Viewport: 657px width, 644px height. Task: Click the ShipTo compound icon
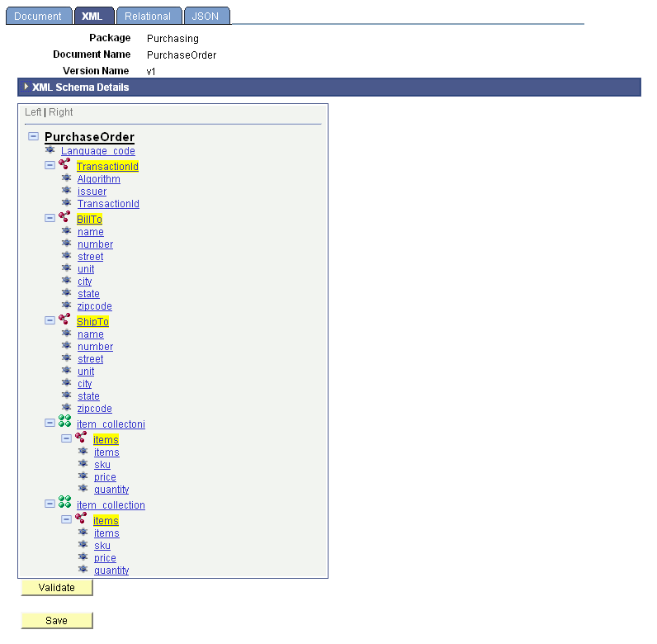tap(64, 319)
